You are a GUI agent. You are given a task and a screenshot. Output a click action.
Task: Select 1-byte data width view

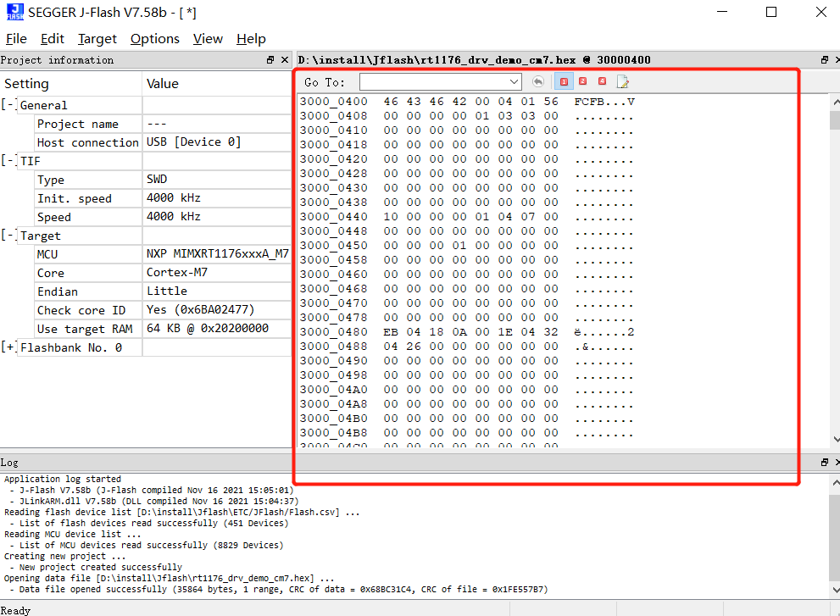[564, 82]
